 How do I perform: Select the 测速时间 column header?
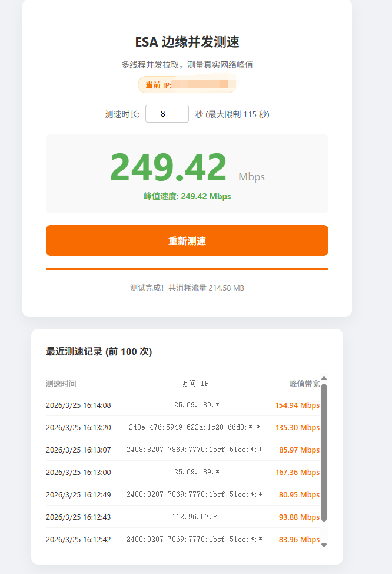click(x=61, y=384)
